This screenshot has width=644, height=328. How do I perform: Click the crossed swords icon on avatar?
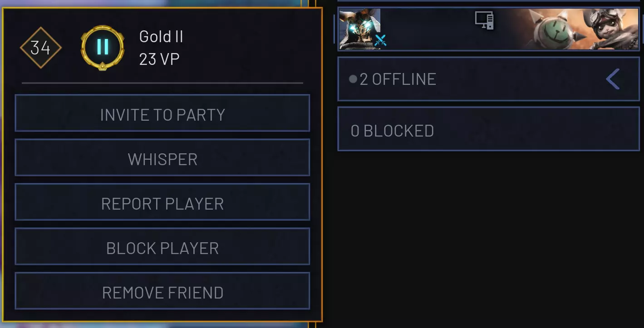pos(380,41)
